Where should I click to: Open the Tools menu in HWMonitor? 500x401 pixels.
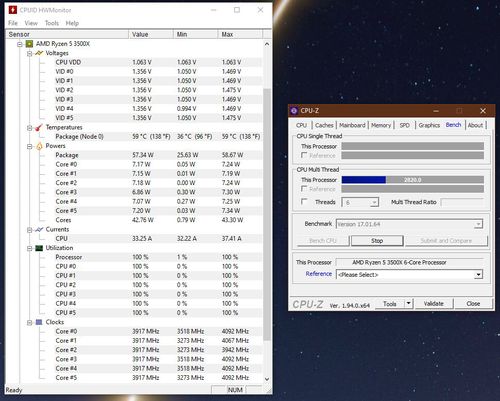[52, 23]
